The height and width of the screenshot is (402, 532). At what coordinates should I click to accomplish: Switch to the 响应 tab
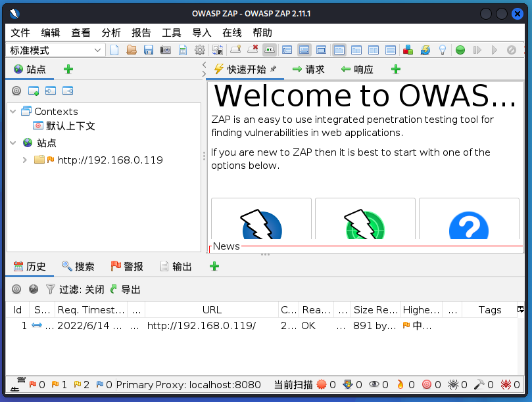pos(357,70)
